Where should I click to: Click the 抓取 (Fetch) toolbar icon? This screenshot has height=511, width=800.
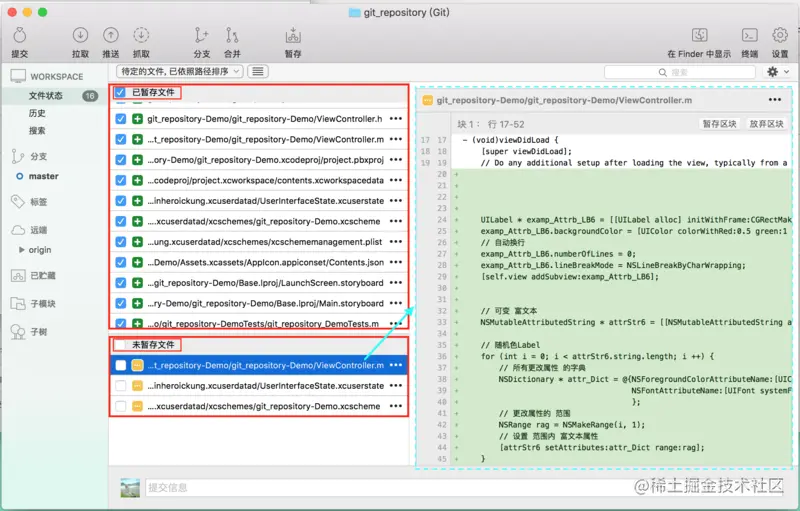[141, 35]
